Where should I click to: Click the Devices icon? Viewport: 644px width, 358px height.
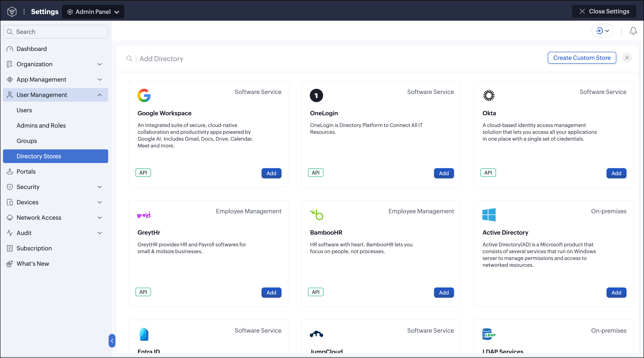pyautogui.click(x=10, y=202)
